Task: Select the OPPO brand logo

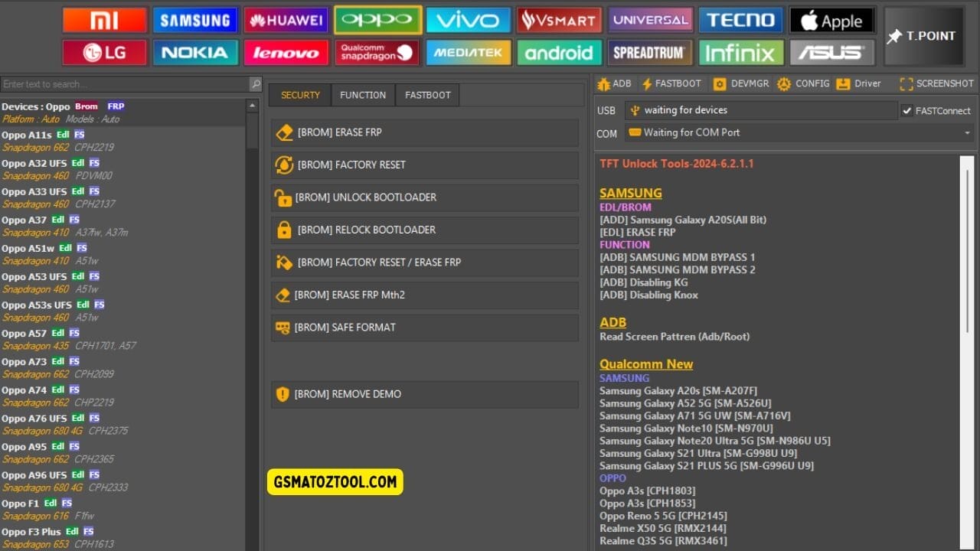Action: click(377, 20)
